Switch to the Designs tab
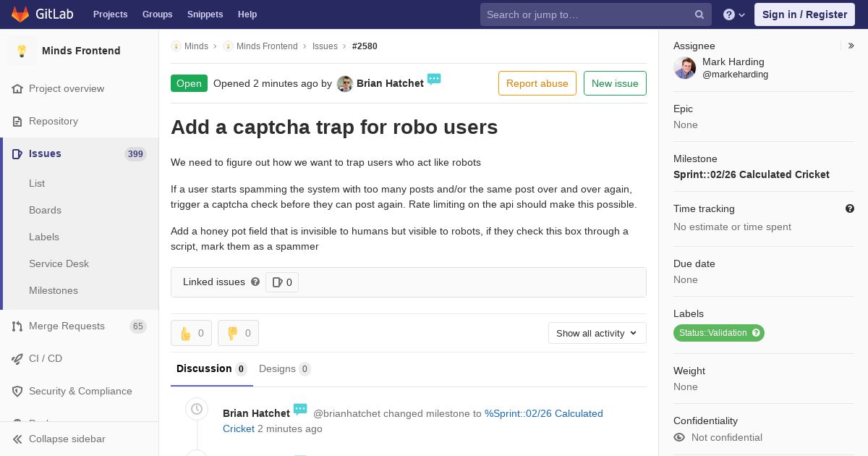This screenshot has height=456, width=868. coord(284,369)
